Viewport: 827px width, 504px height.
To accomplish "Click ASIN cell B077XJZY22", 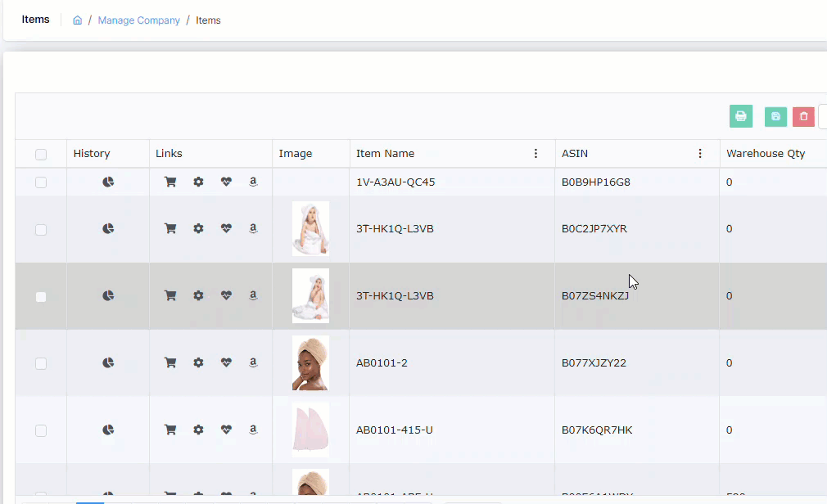I will click(x=594, y=362).
